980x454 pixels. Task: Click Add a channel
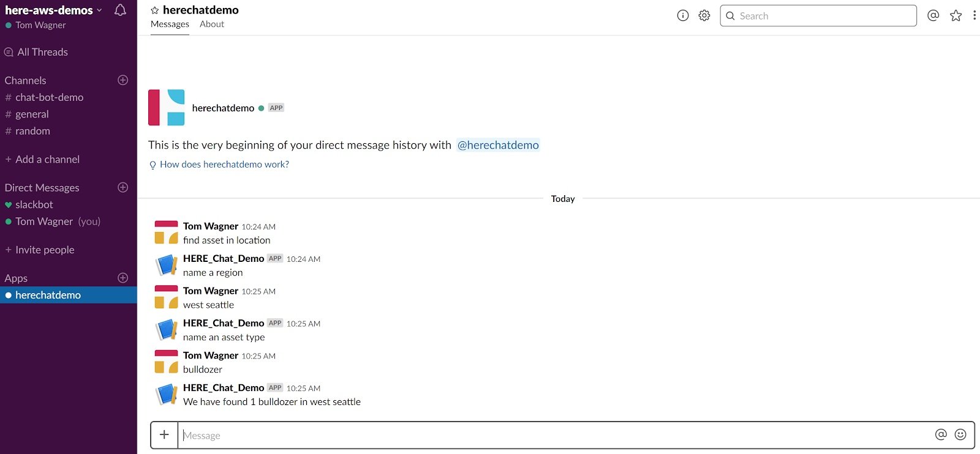(x=42, y=159)
